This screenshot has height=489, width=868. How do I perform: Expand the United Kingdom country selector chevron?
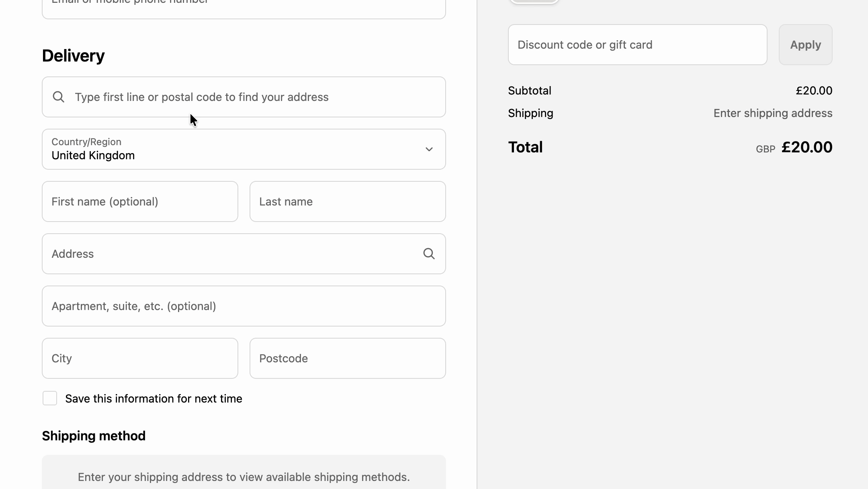429,149
